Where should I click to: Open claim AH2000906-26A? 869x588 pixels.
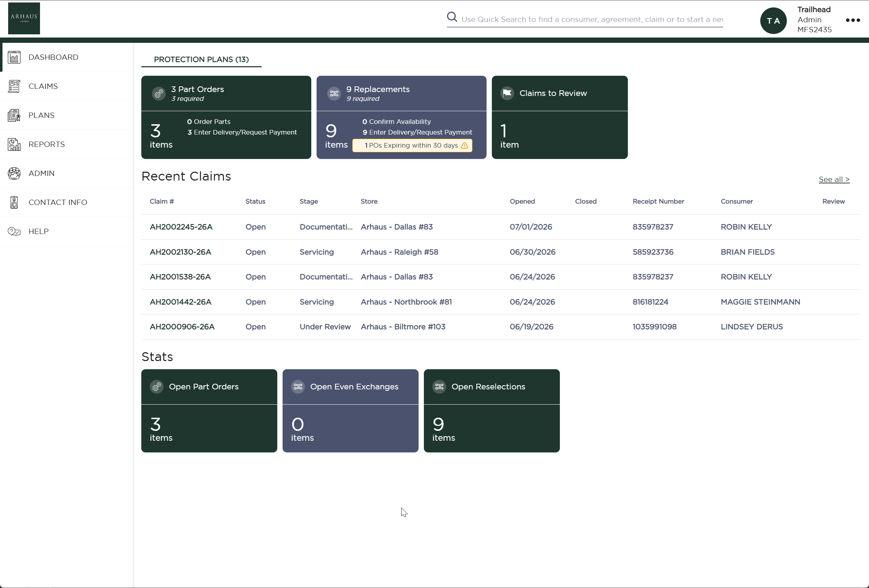182,327
